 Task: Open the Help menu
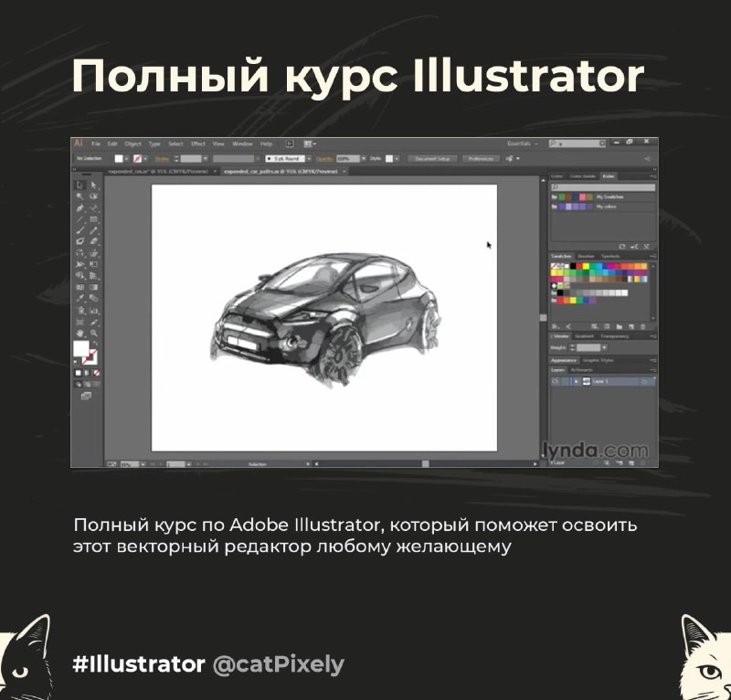click(266, 143)
